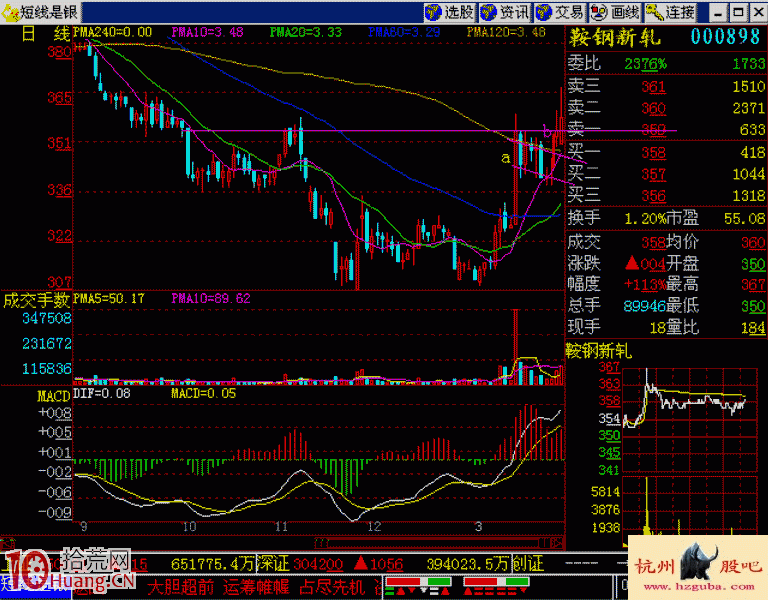
Task: Select the PMA10=3.48 moving average label
Action: [x=207, y=32]
